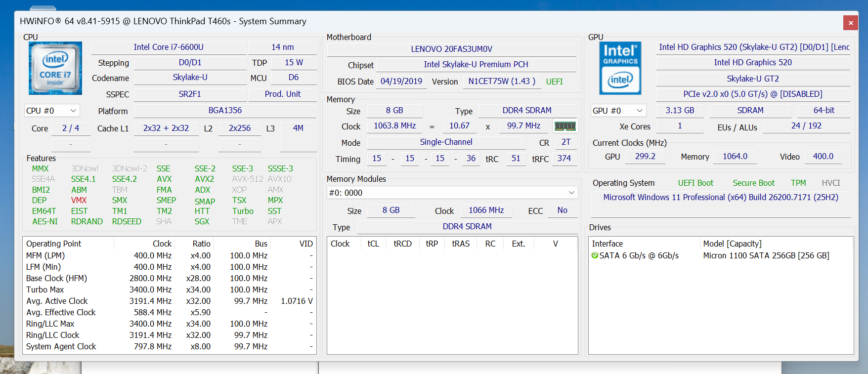Click the memory module chip icon

[565, 126]
